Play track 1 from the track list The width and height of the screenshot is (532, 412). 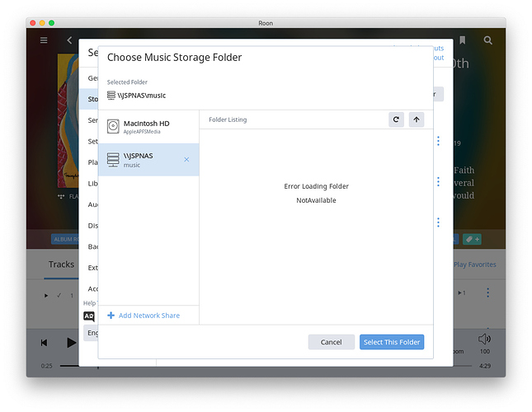(x=46, y=296)
